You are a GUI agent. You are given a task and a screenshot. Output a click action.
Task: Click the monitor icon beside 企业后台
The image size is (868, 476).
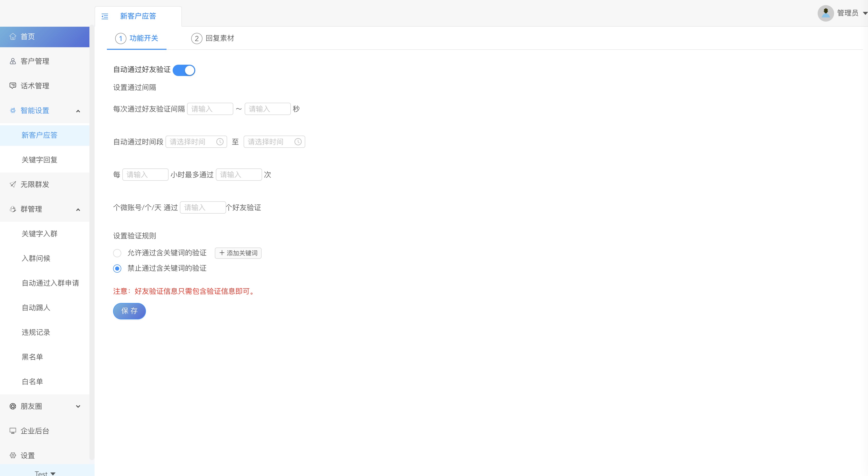pos(13,431)
